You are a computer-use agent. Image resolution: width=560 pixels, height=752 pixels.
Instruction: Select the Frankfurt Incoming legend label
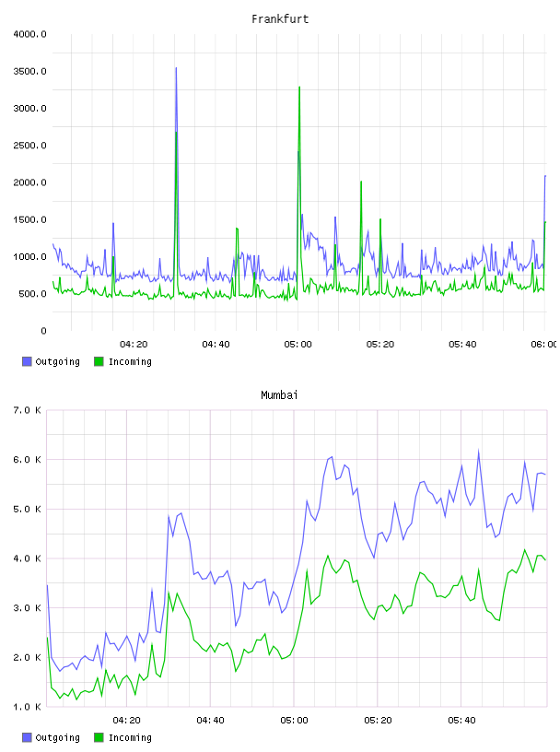point(130,362)
